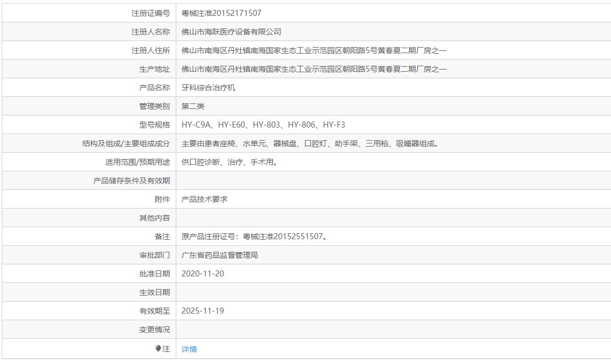The image size is (611, 364).
Task: Open the 详情 details link
Action: (189, 349)
